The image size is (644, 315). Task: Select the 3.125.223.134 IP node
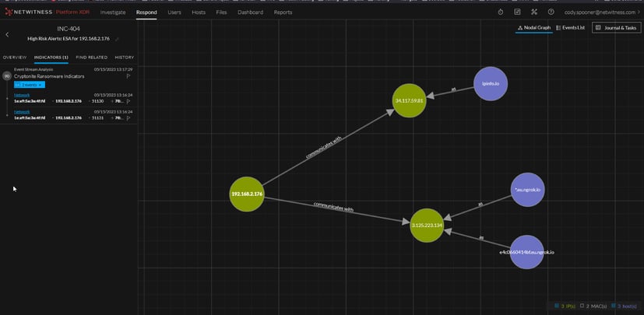coord(427,226)
